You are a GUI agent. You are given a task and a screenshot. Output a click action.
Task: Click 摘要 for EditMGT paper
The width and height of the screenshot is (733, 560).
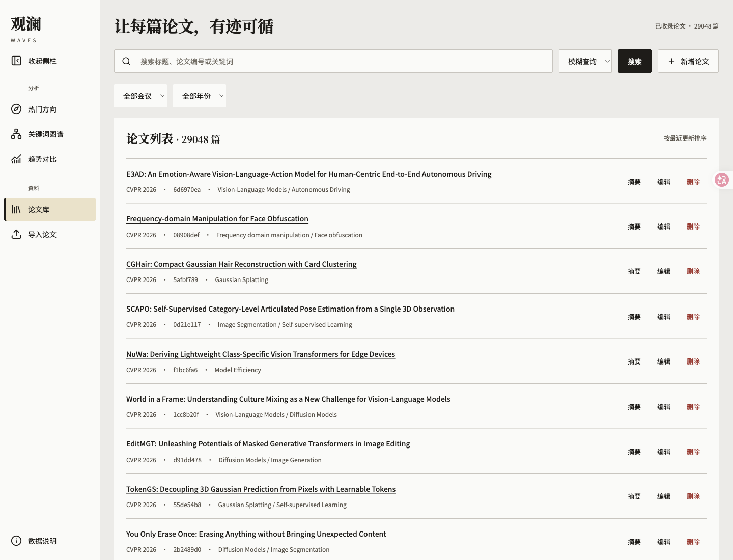634,452
